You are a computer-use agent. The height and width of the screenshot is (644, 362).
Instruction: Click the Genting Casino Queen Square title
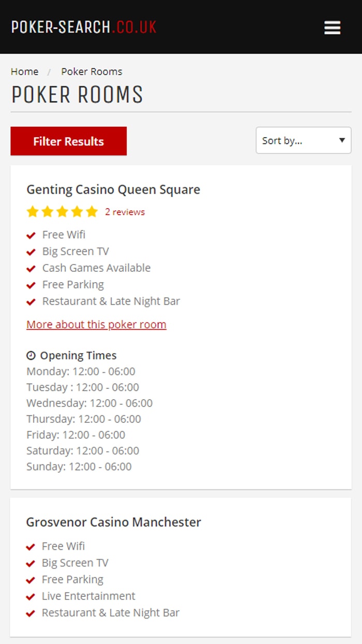coord(113,189)
